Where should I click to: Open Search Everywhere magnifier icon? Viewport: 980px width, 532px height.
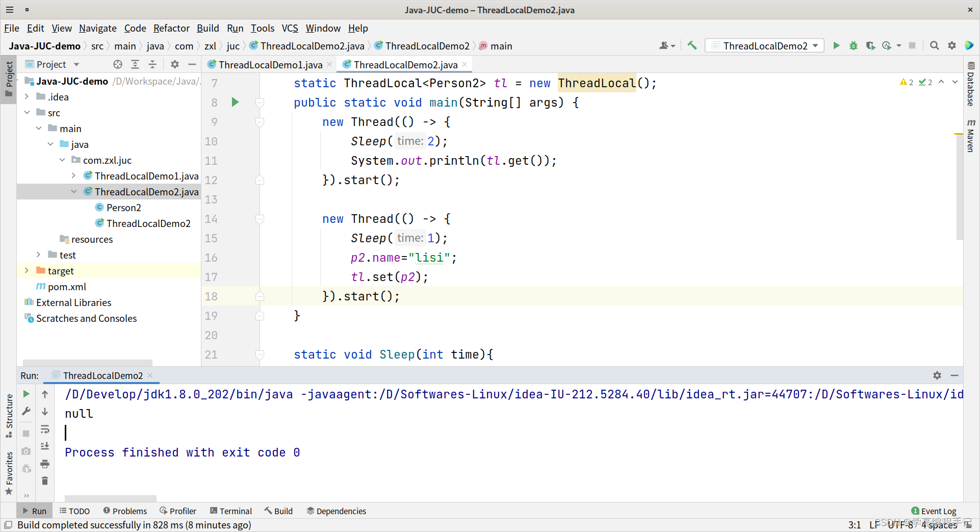pos(934,46)
